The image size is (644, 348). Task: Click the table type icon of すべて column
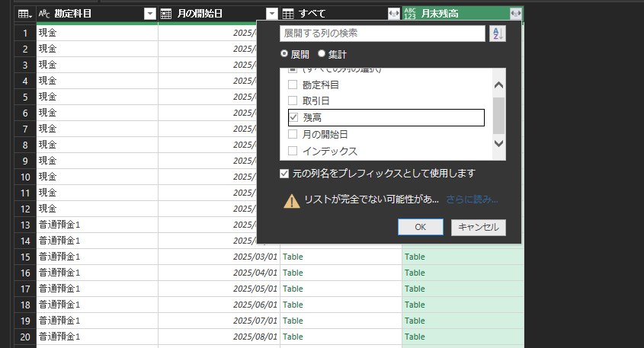pyautogui.click(x=288, y=14)
